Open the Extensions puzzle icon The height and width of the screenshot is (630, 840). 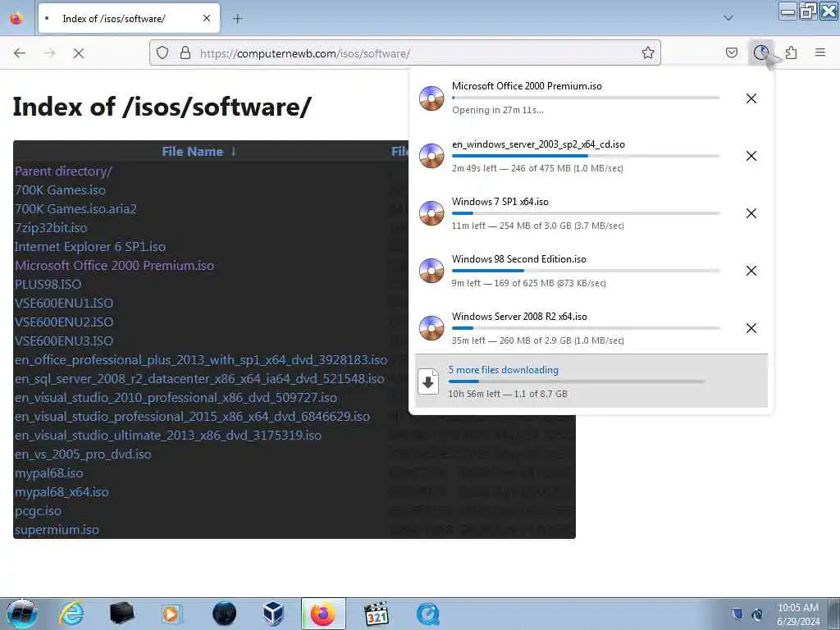pos(791,52)
